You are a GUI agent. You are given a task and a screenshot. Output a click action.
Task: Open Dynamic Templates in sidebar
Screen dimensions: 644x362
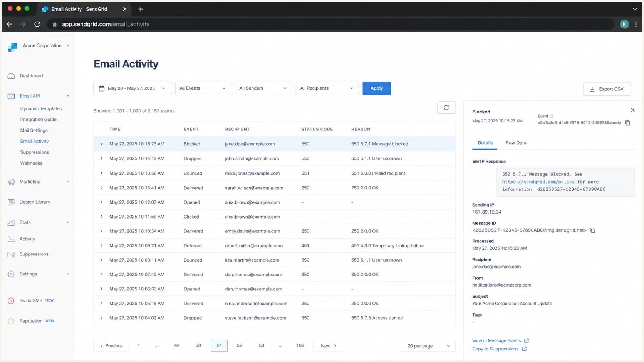click(41, 109)
